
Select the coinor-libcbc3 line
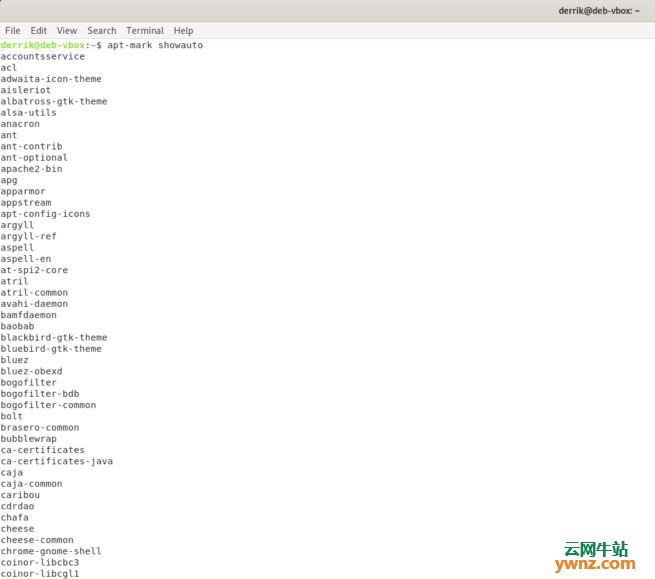point(40,563)
